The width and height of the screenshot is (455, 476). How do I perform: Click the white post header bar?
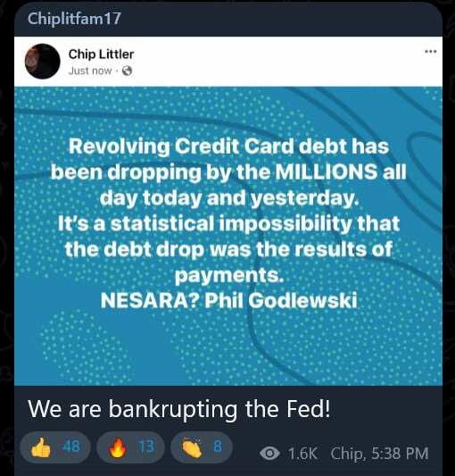point(228,62)
